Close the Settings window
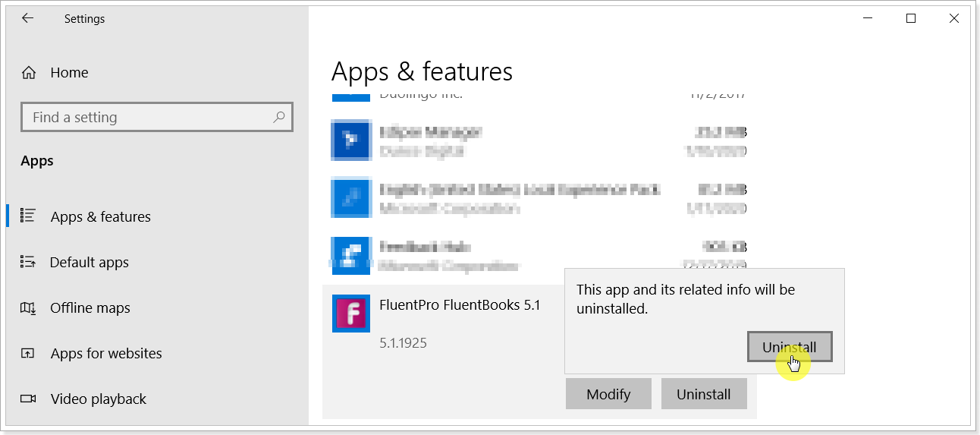The width and height of the screenshot is (980, 435). (954, 18)
